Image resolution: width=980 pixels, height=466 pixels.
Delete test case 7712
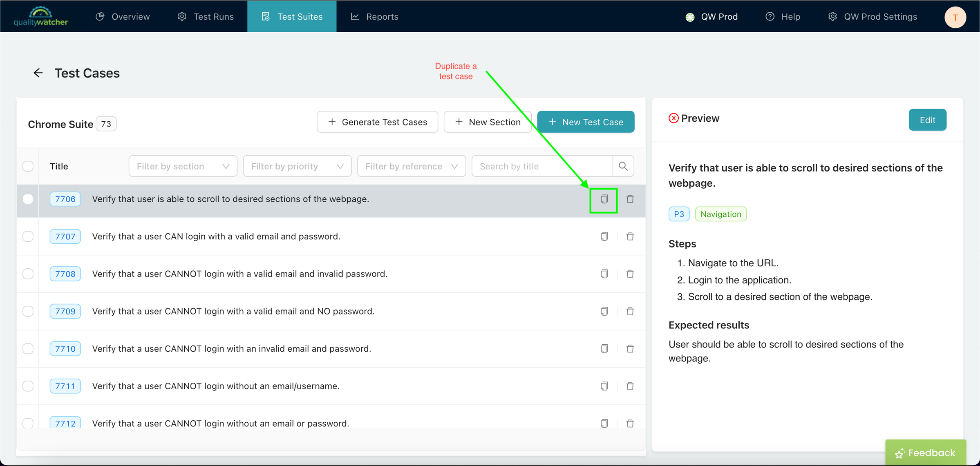pos(630,424)
